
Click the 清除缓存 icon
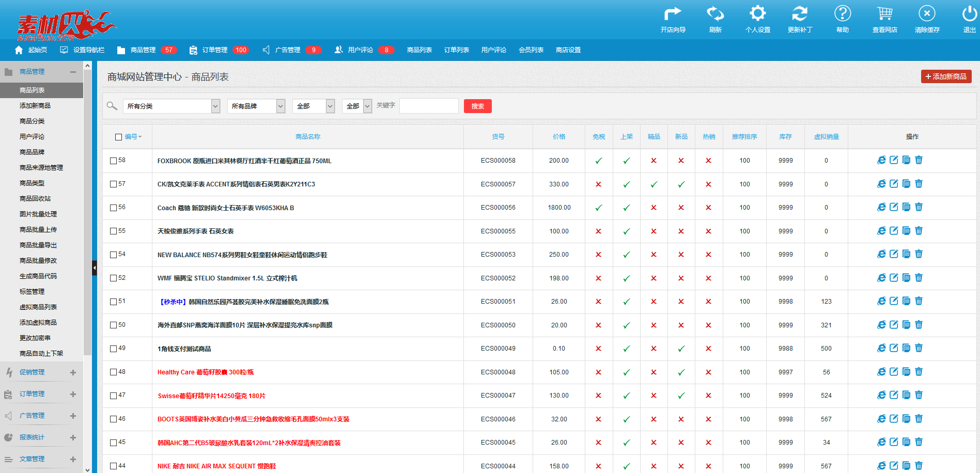pyautogui.click(x=927, y=13)
